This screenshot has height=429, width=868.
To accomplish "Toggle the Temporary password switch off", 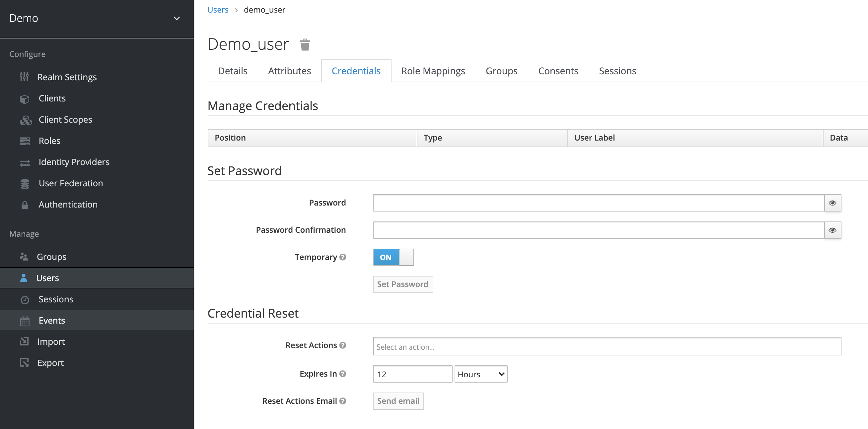I will coord(393,257).
